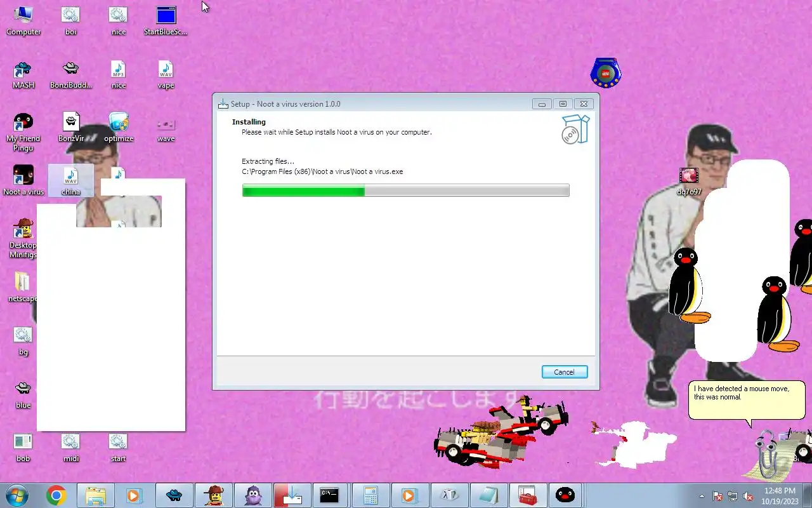Select the My Friend Pingu shortcut

(x=23, y=132)
